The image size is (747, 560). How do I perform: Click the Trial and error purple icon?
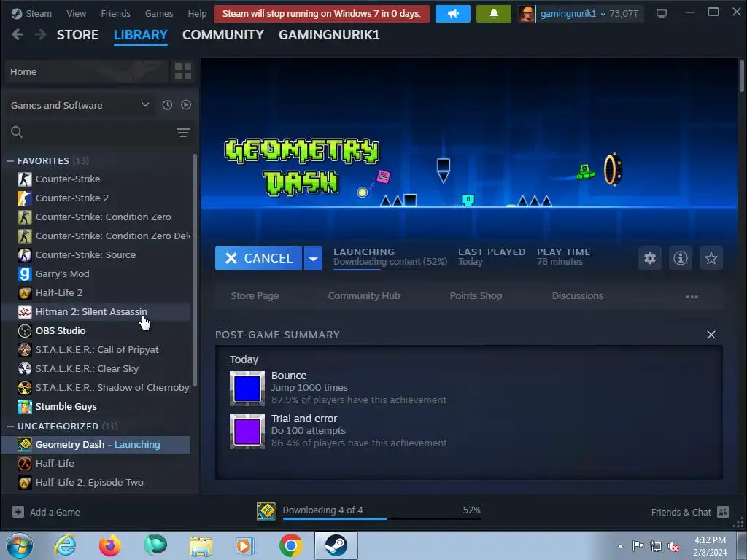(247, 432)
